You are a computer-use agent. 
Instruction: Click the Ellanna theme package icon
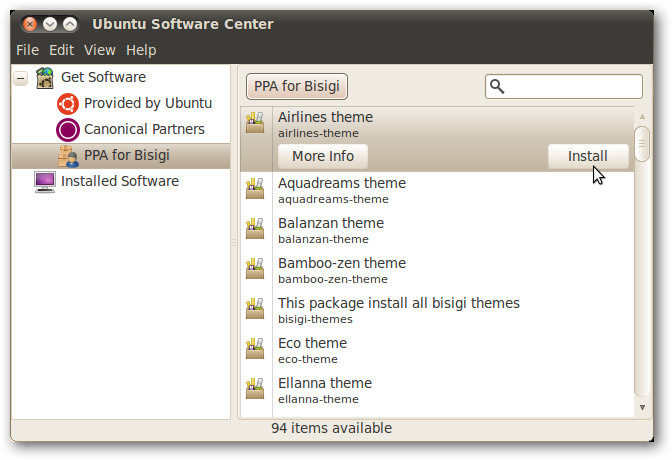tap(255, 388)
